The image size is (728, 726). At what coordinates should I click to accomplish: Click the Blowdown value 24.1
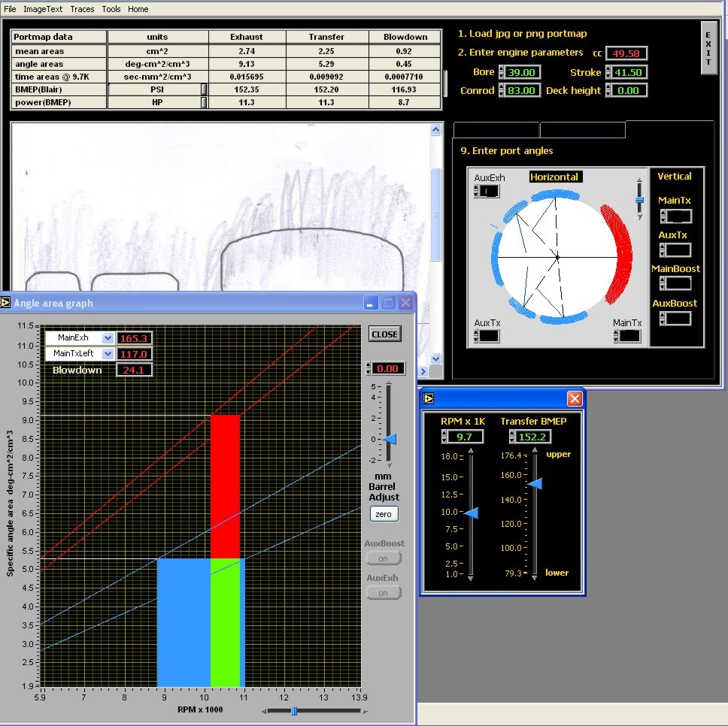point(134,370)
